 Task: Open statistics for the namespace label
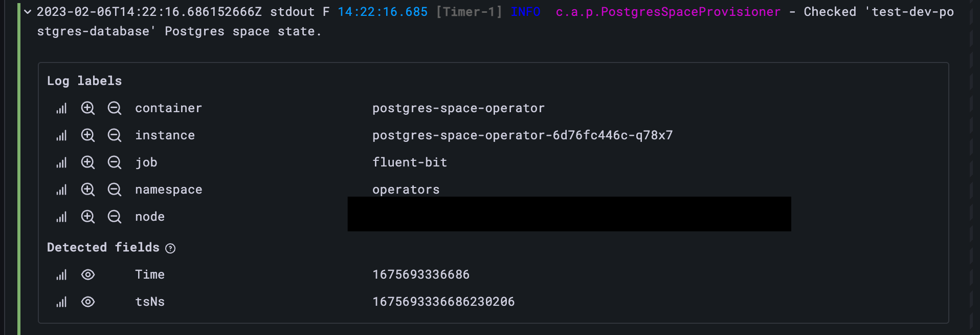point(61,190)
